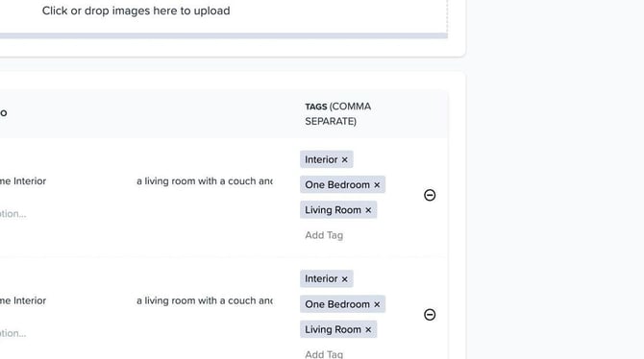Image resolution: width=644 pixels, height=359 pixels.
Task: Remove Interior tag in first row
Action: coord(345,159)
